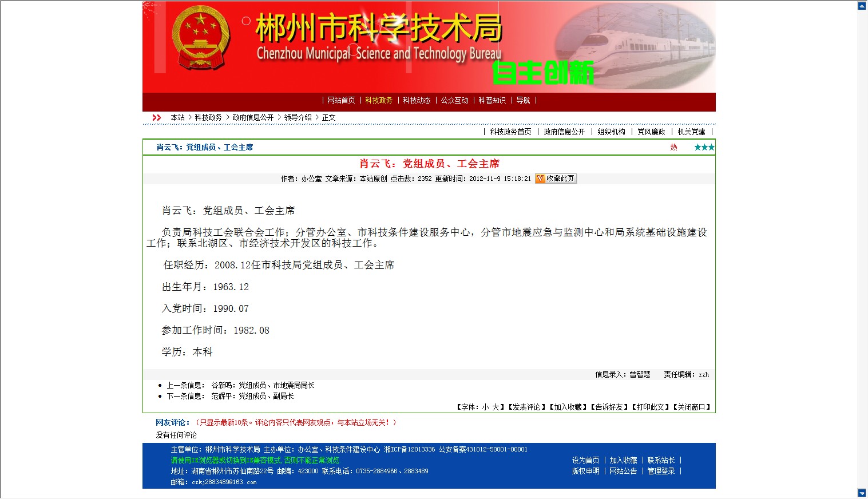The width and height of the screenshot is (868, 499).
Task: Click 联系站长 in the footer
Action: tap(661, 460)
